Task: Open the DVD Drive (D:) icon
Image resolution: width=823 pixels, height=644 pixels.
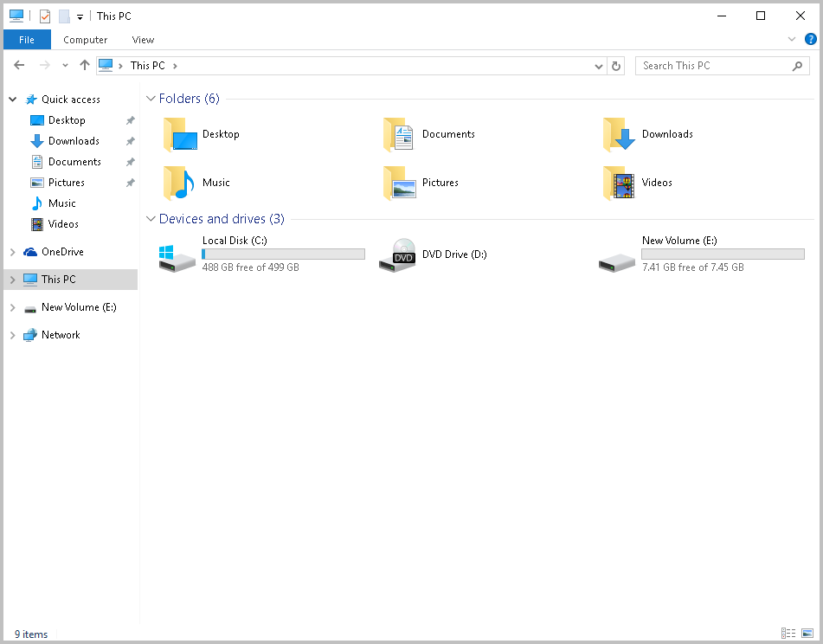Action: coord(397,255)
